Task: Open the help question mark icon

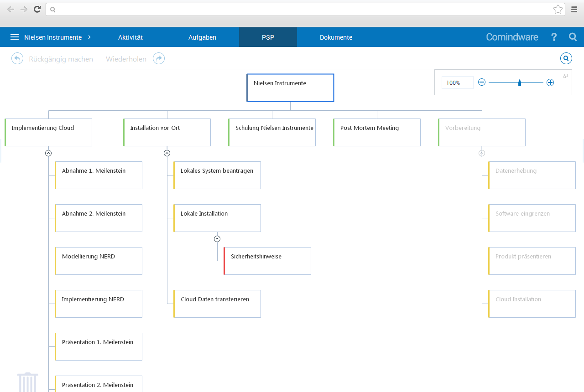Action: click(x=554, y=37)
